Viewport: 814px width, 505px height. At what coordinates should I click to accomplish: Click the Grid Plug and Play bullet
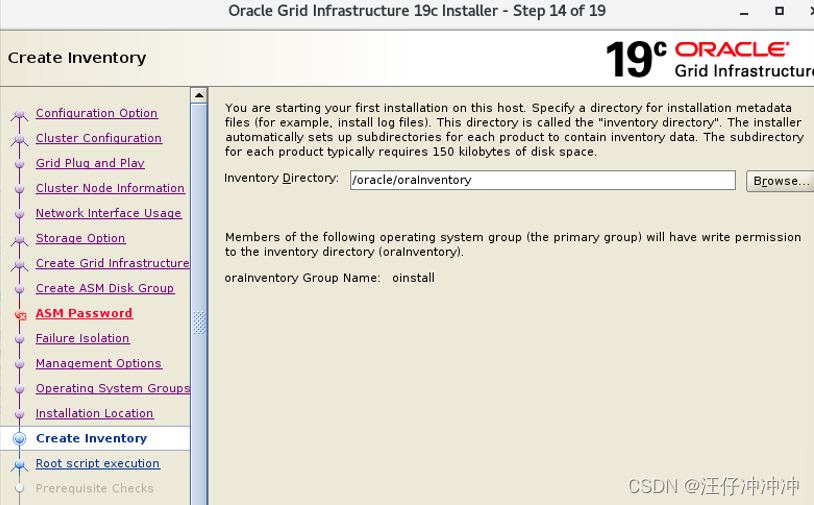(19, 163)
